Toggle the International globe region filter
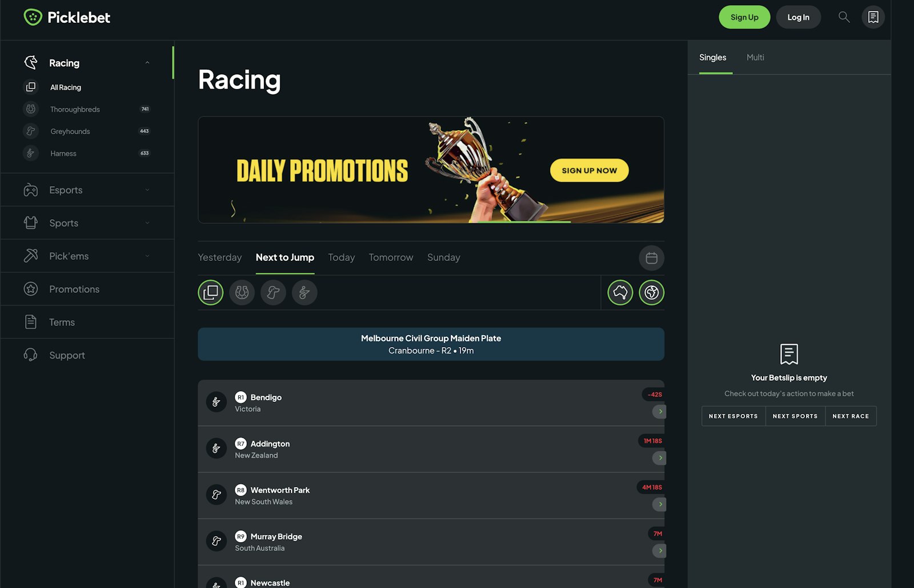Viewport: 914px width, 588px height. [651, 292]
